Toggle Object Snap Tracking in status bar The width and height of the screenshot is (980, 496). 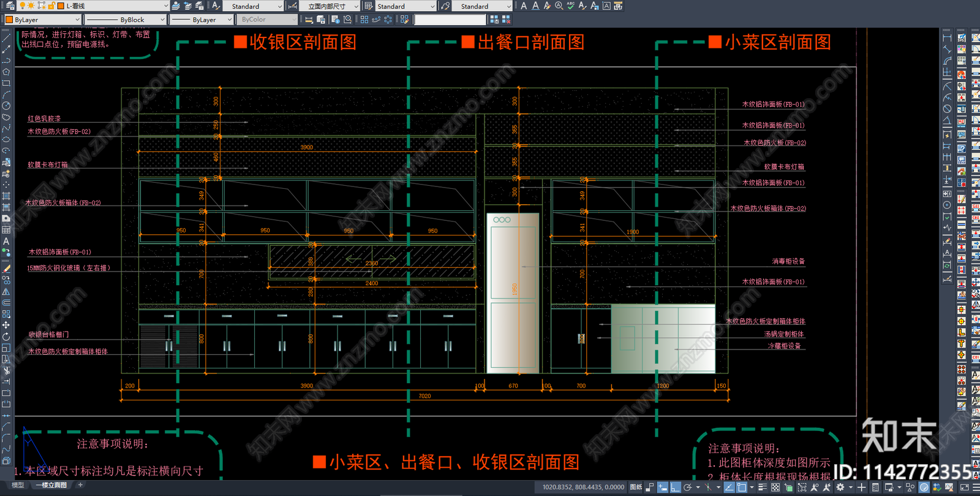(729, 487)
